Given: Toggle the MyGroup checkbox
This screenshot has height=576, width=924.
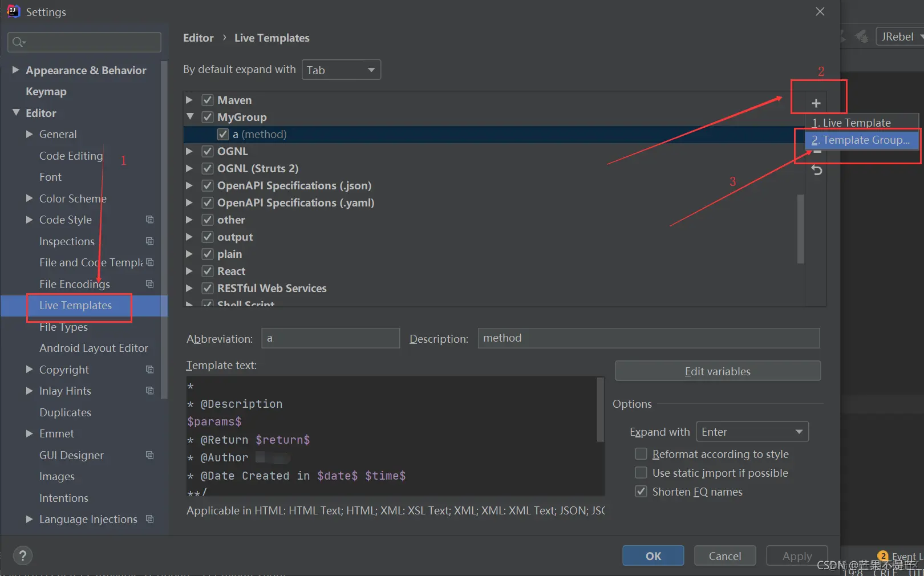Looking at the screenshot, I should point(208,117).
